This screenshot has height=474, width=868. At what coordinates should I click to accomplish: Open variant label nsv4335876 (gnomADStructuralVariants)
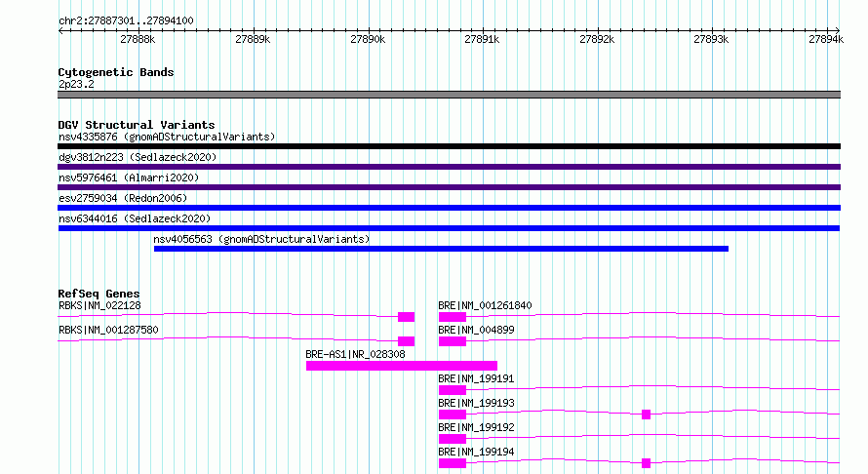[167, 137]
